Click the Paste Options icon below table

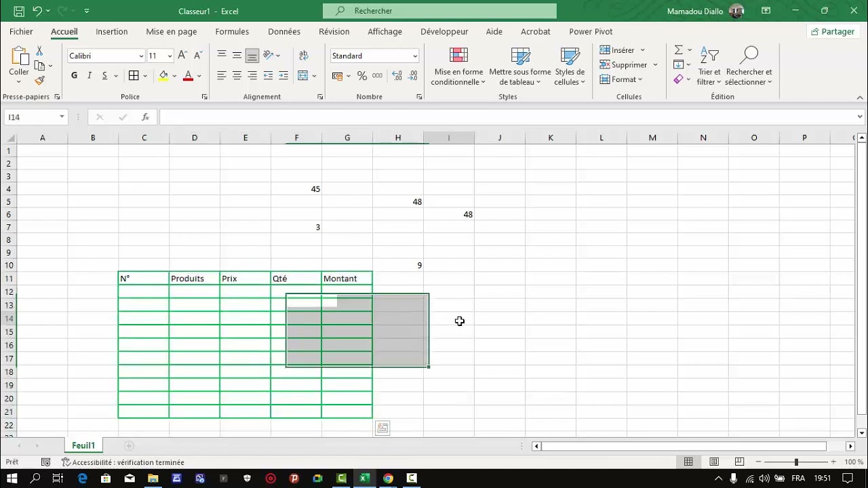point(382,428)
